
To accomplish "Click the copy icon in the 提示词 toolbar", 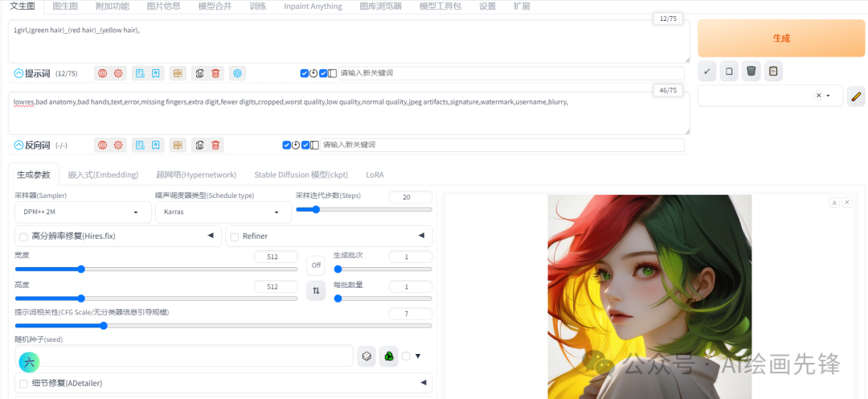I will coord(200,73).
